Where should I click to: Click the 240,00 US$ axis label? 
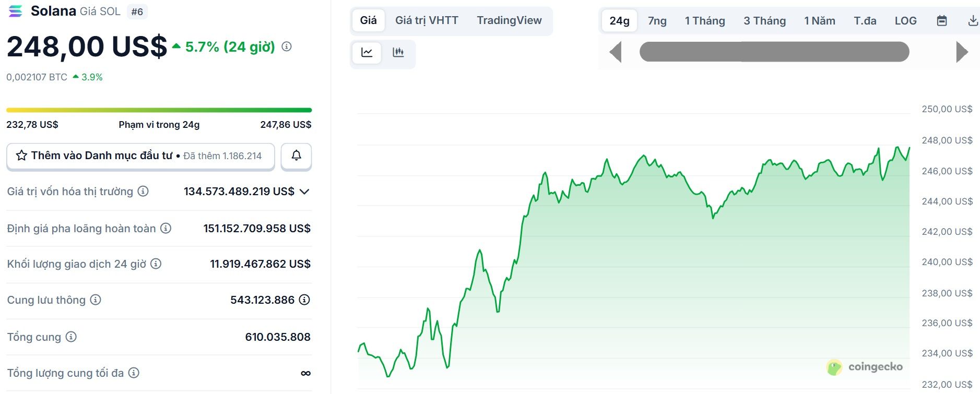point(947,262)
